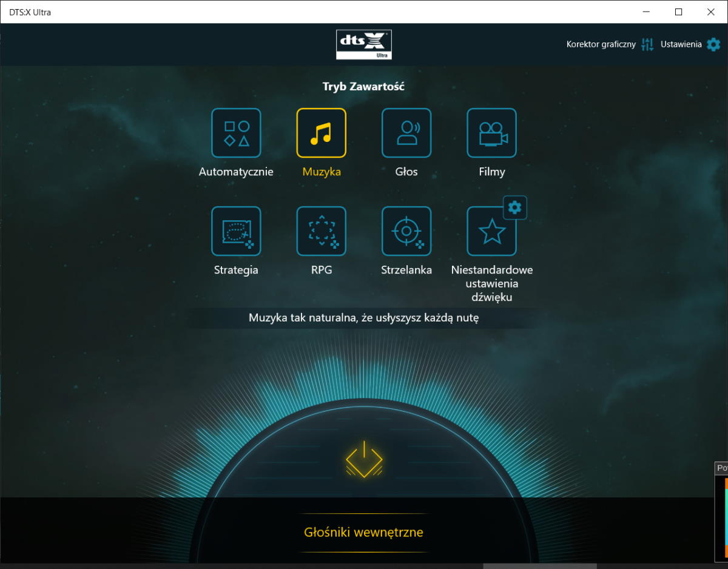
Task: Select the Automatycznie content mode icon
Action: point(236,133)
